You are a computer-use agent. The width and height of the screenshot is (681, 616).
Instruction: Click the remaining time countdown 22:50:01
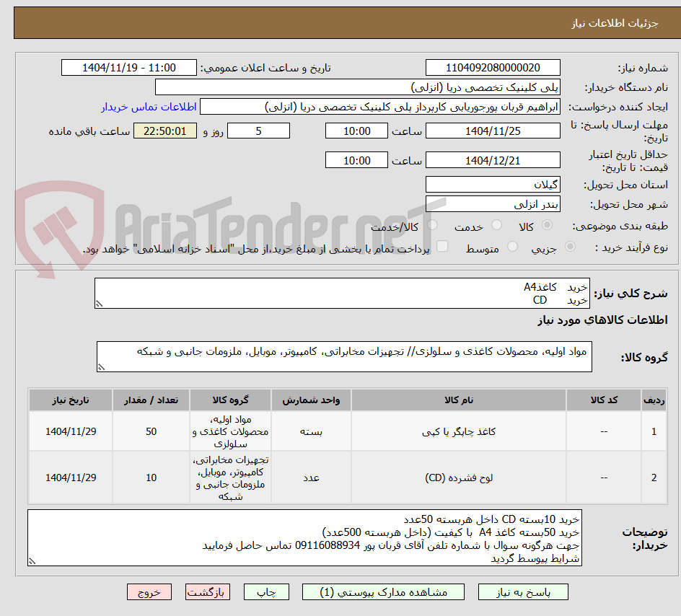165,131
